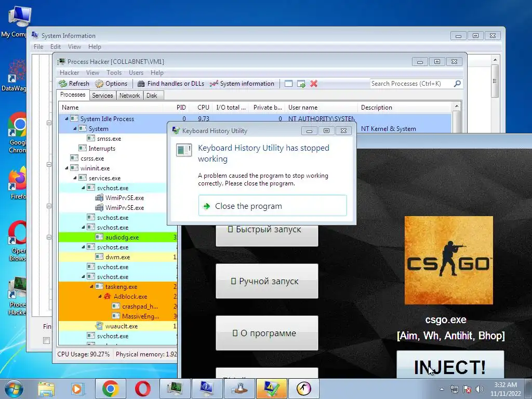Image resolution: width=532 pixels, height=399 pixels.
Task: Show hidden tray icons arrow
Action: (442, 389)
